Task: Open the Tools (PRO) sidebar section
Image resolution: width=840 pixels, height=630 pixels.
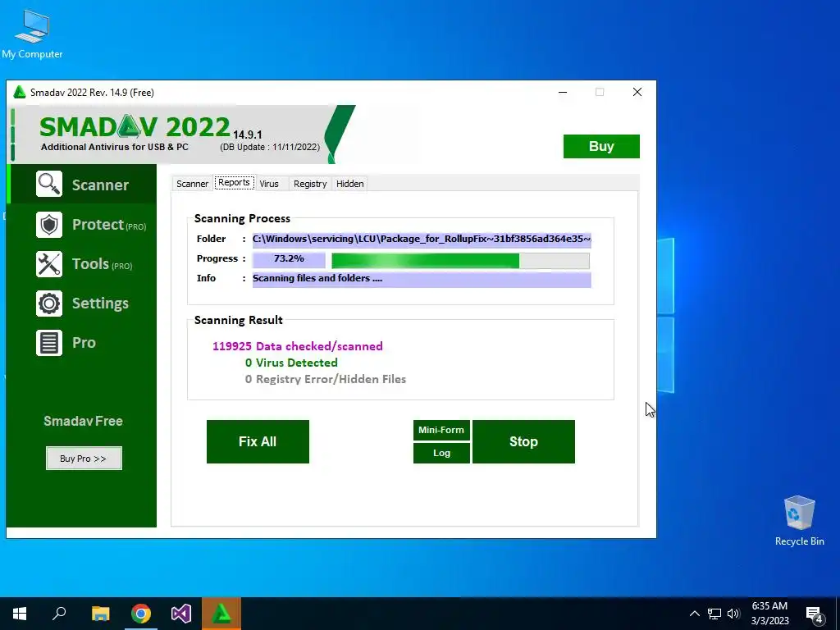Action: (x=82, y=264)
